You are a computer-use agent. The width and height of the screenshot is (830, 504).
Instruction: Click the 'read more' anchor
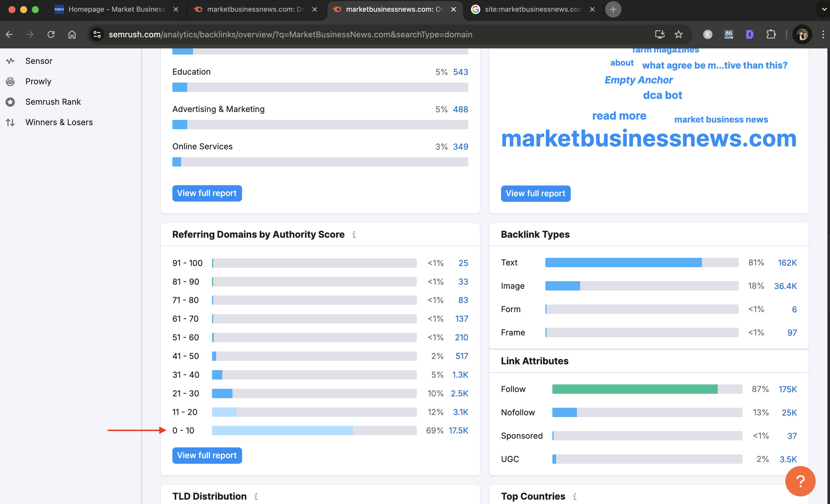click(619, 116)
